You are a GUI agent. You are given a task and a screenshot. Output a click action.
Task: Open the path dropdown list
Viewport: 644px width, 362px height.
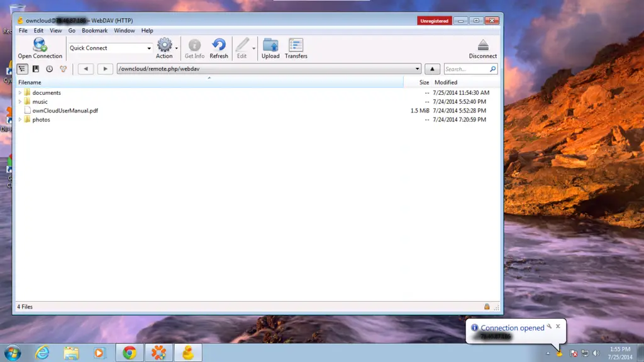[x=417, y=69]
